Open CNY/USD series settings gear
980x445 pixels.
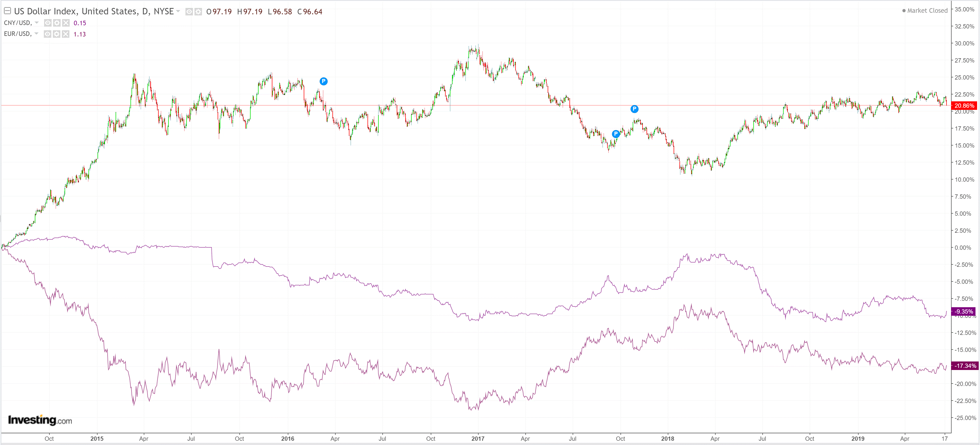(x=57, y=23)
